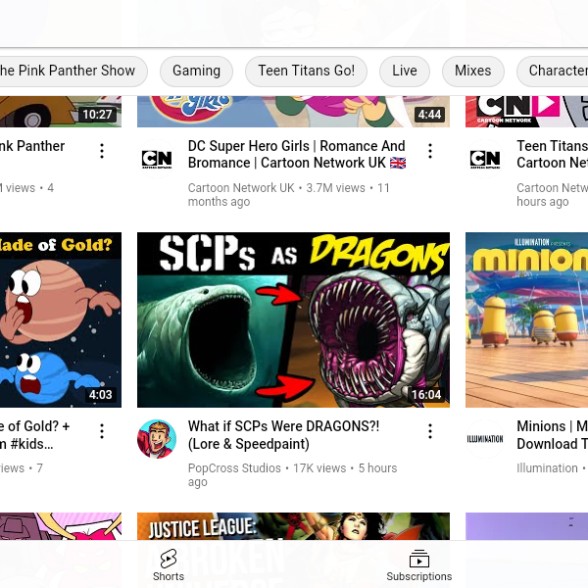Image resolution: width=588 pixels, height=588 pixels.
Task: Click the Illumination channel name text
Action: (x=547, y=468)
